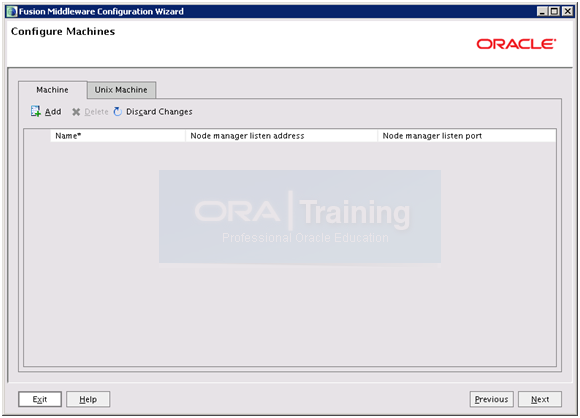Maximize the Configuration Wizard window

(x=554, y=11)
